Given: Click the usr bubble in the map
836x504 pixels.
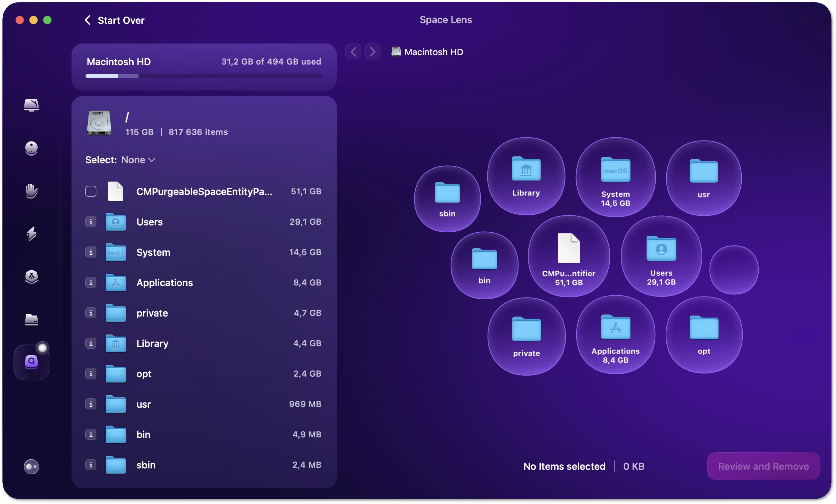Looking at the screenshot, I should 704,178.
